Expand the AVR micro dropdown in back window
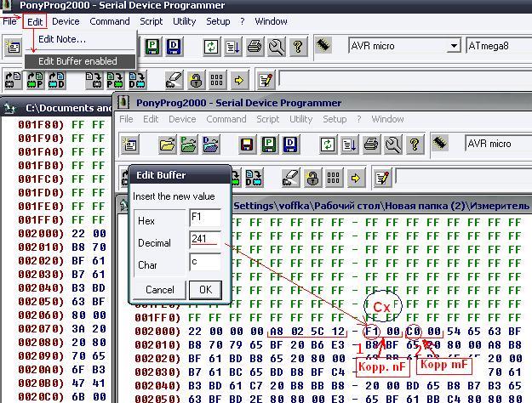Image resolution: width=532 pixels, height=403 pixels. pyautogui.click(x=454, y=46)
